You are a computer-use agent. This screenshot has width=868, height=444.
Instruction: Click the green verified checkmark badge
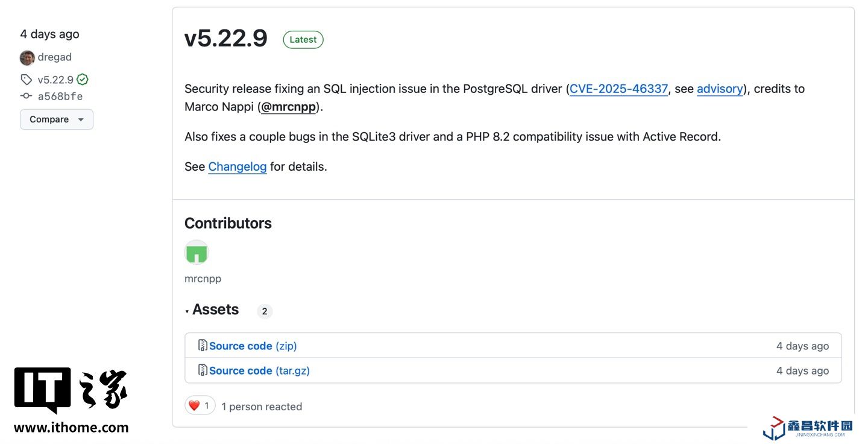83,80
